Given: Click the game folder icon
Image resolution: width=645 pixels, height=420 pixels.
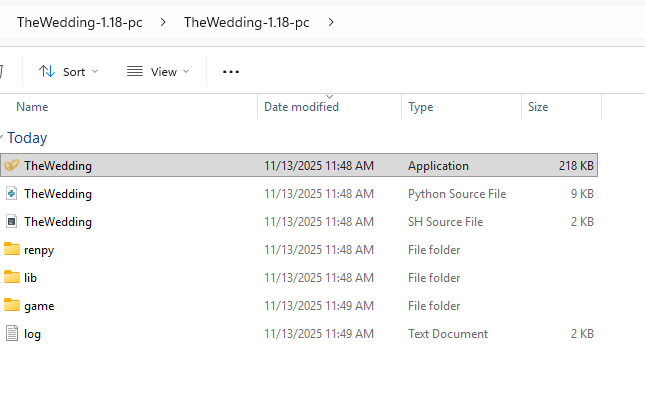Looking at the screenshot, I should 12,306.
